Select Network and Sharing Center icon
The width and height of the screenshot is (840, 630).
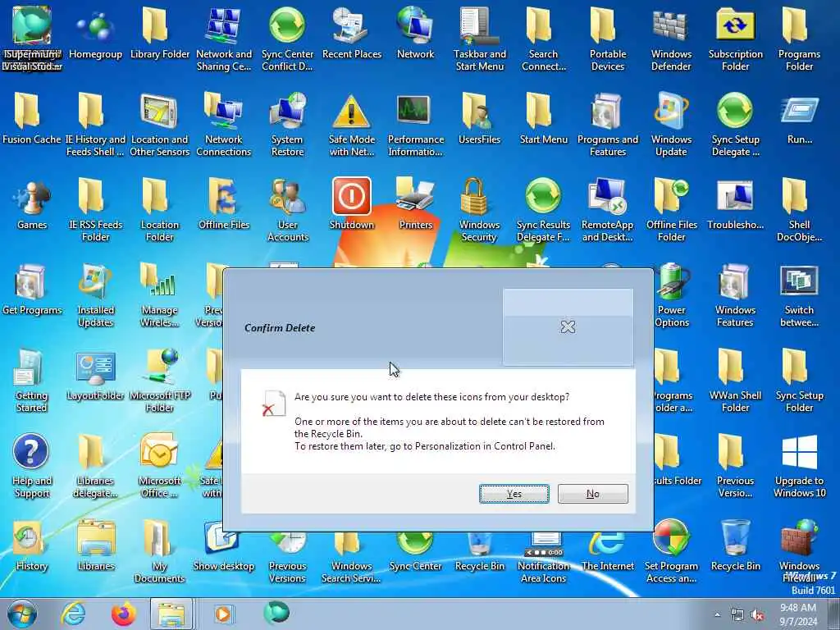coord(224,40)
